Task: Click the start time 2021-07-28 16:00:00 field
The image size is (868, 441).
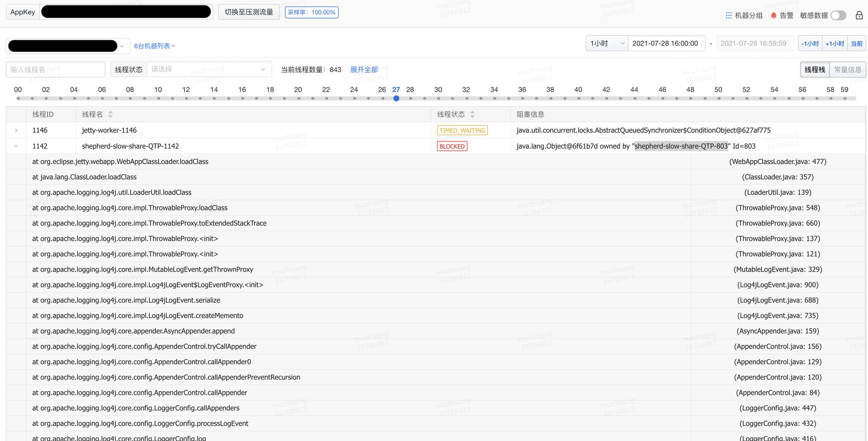Action: (x=665, y=43)
